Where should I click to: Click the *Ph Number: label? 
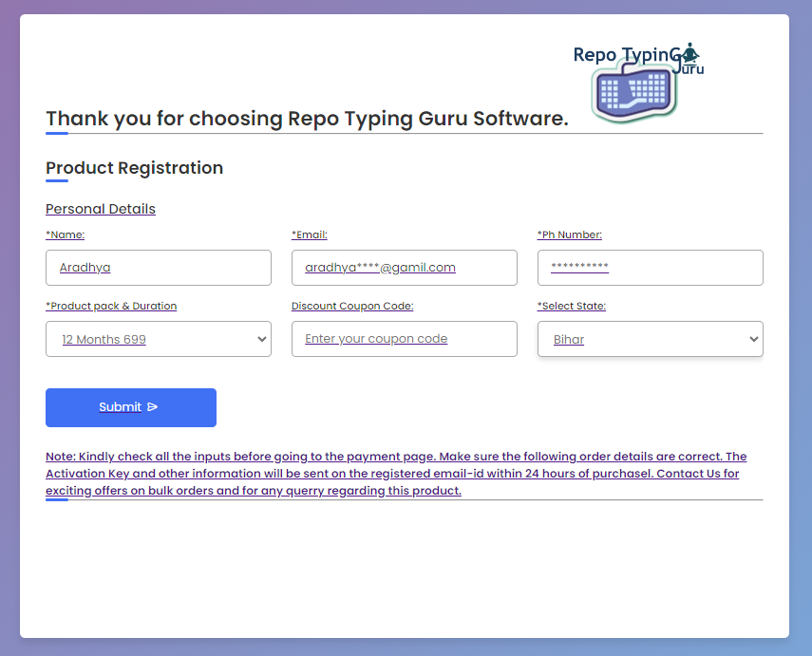tap(570, 234)
